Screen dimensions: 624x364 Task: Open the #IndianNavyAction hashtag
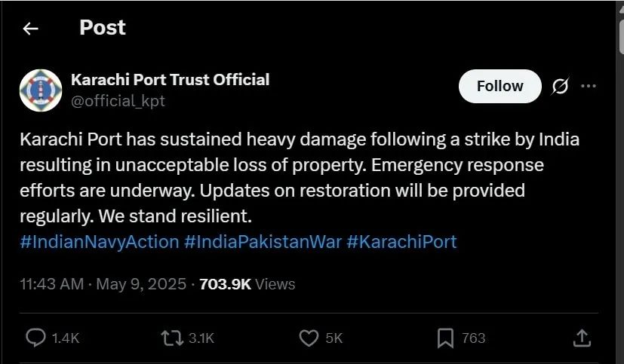100,242
